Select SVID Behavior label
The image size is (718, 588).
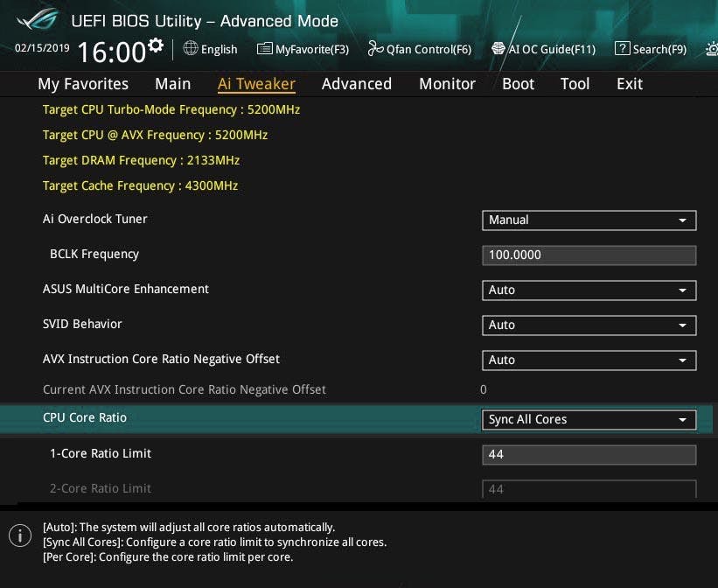(82, 324)
